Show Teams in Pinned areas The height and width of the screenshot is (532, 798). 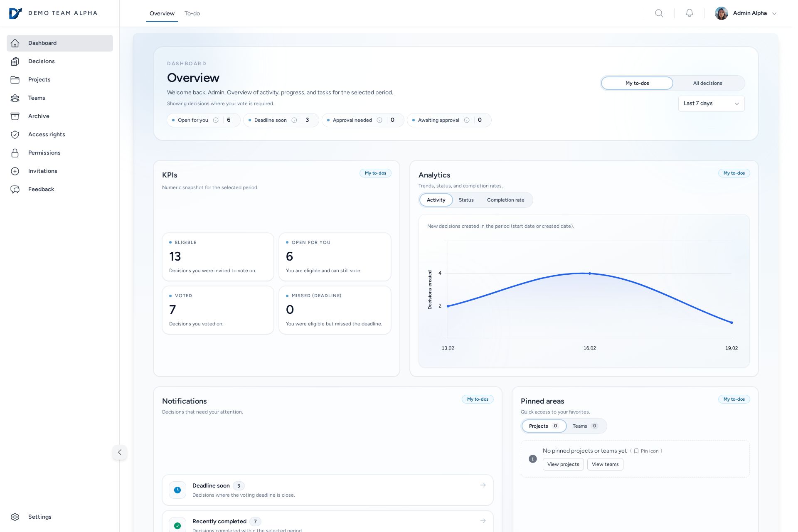[x=584, y=426]
